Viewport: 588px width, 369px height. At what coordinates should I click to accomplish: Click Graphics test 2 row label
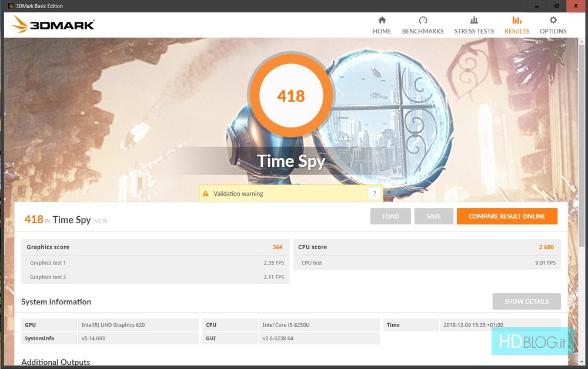point(48,277)
